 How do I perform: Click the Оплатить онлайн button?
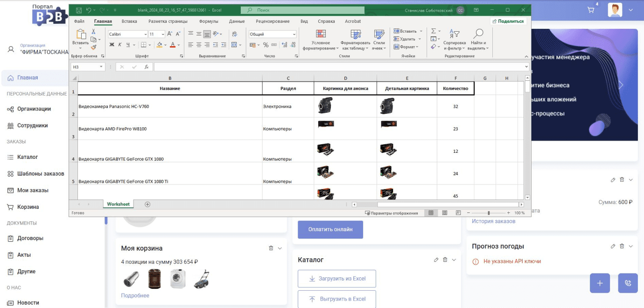pyautogui.click(x=330, y=229)
